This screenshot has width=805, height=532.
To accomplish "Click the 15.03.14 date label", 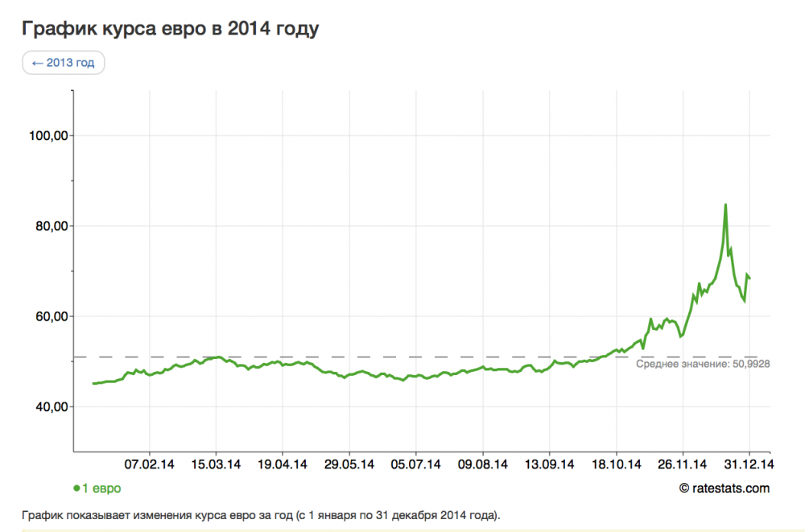I will [x=216, y=464].
